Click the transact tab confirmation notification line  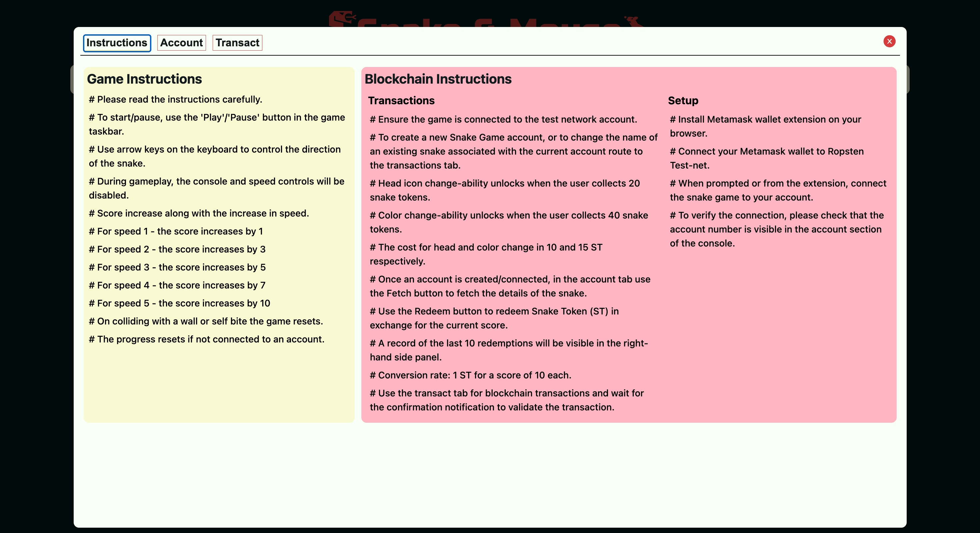tap(507, 400)
